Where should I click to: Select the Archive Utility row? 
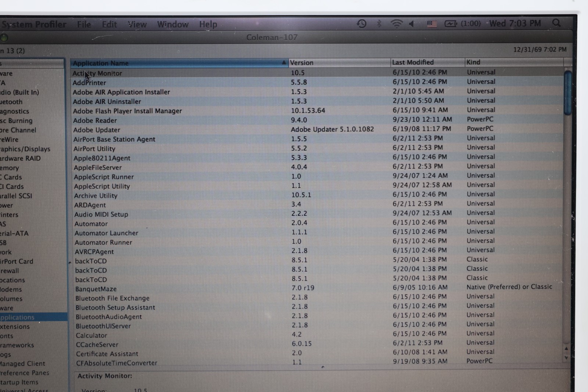click(317, 195)
